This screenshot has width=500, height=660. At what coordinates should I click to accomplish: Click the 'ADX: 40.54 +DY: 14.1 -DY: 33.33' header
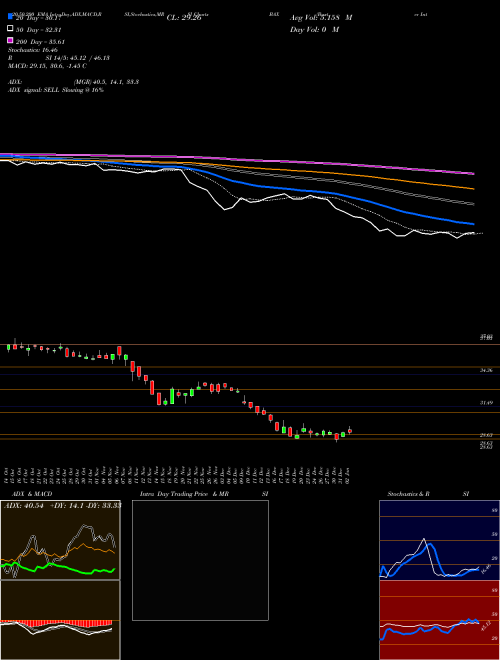pyautogui.click(x=63, y=505)
